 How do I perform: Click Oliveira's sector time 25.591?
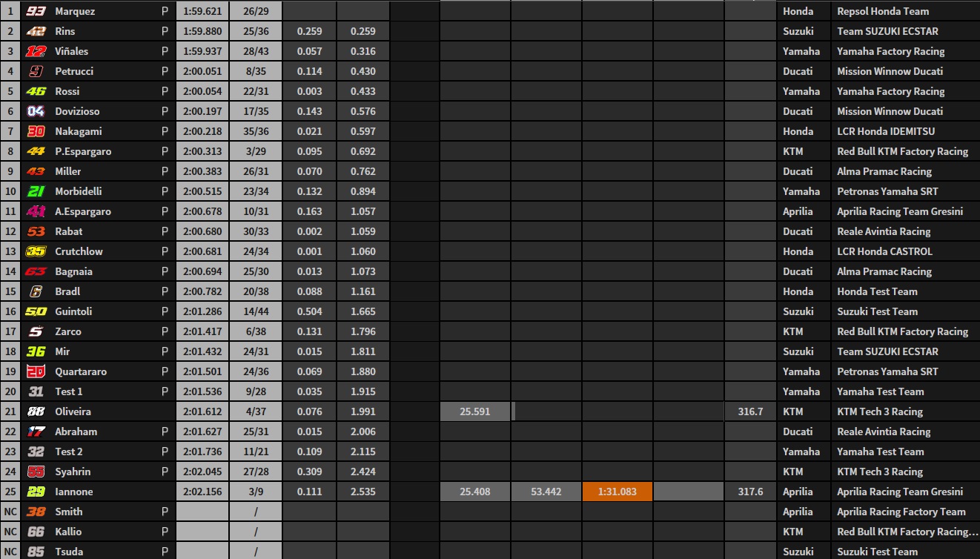[x=475, y=411]
